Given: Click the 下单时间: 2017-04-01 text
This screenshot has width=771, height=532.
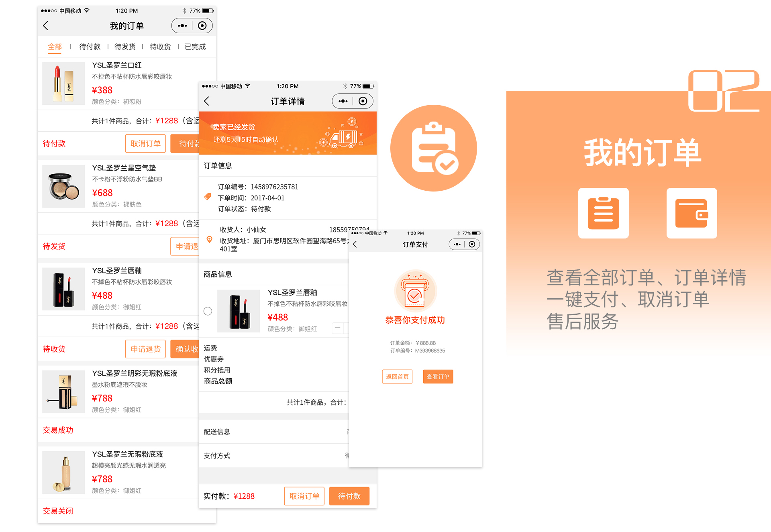Looking at the screenshot, I should [x=251, y=198].
